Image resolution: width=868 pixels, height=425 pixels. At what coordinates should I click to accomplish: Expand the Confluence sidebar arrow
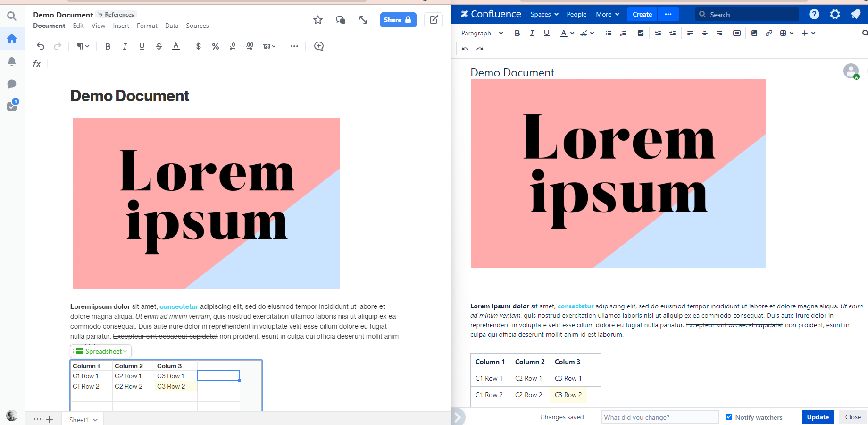pos(458,417)
